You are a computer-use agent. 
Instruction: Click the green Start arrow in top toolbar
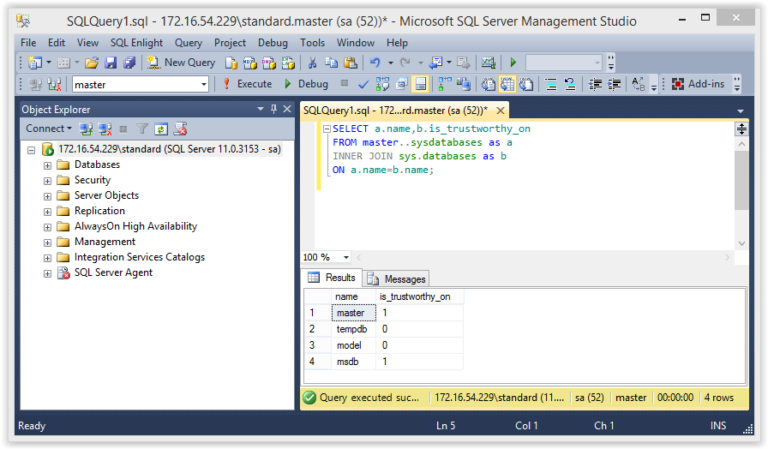coord(513,62)
